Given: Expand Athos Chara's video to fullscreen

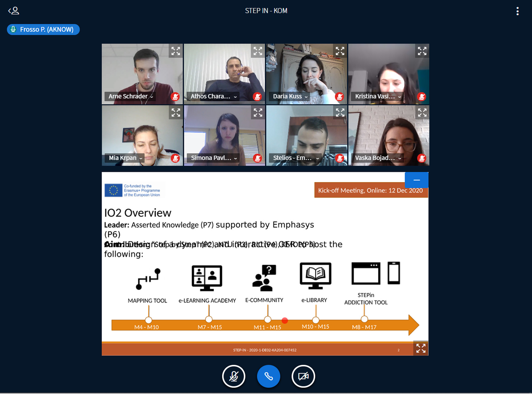Looking at the screenshot, I should pos(258,51).
